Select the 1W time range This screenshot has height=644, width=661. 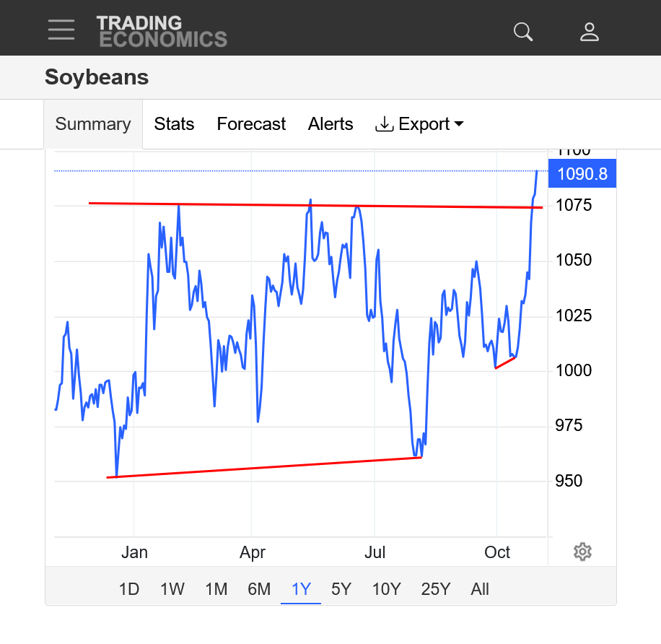pos(172,589)
